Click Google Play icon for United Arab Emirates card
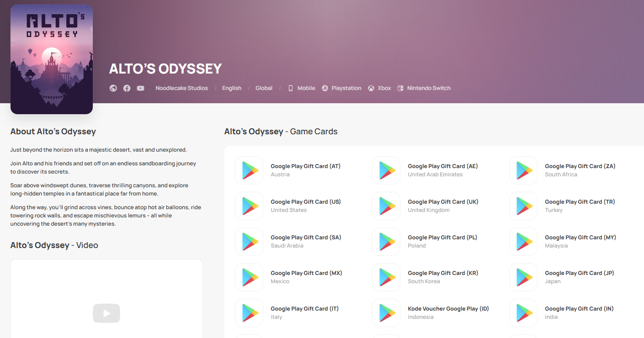The width and height of the screenshot is (644, 338). pos(386,170)
